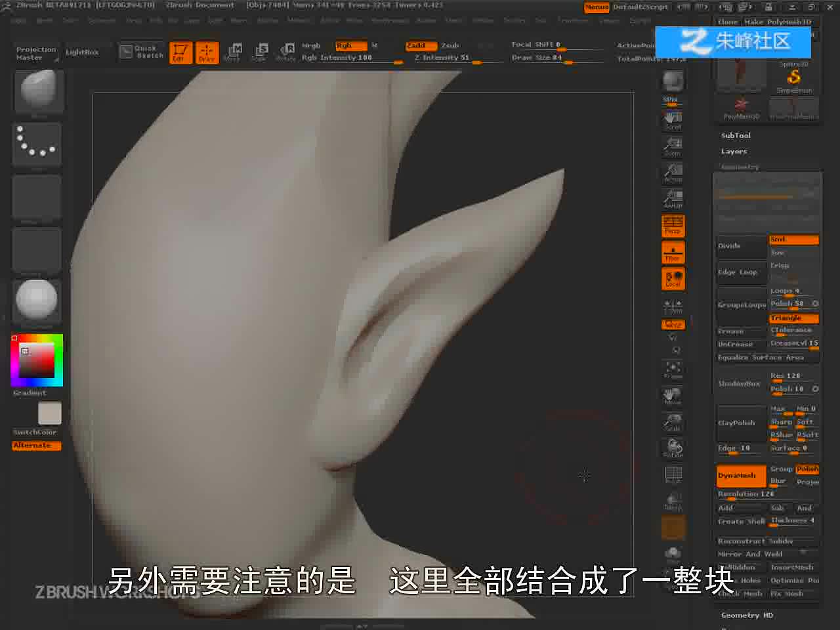This screenshot has width=840, height=630.
Task: Toggle the Triangle option for GroupsLoops
Action: (794, 318)
